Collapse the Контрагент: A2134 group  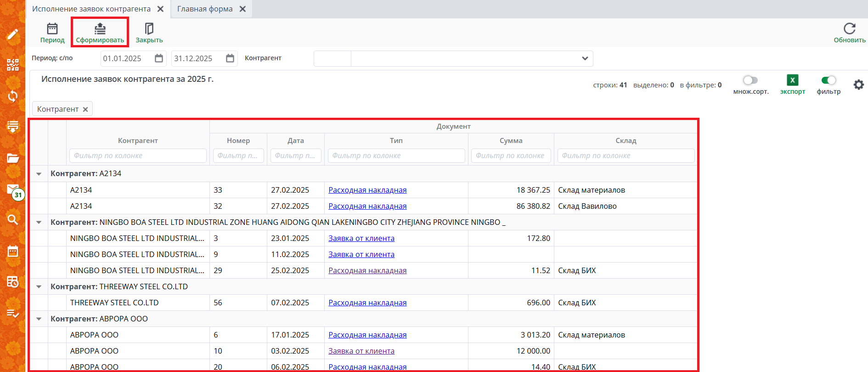pos(39,174)
